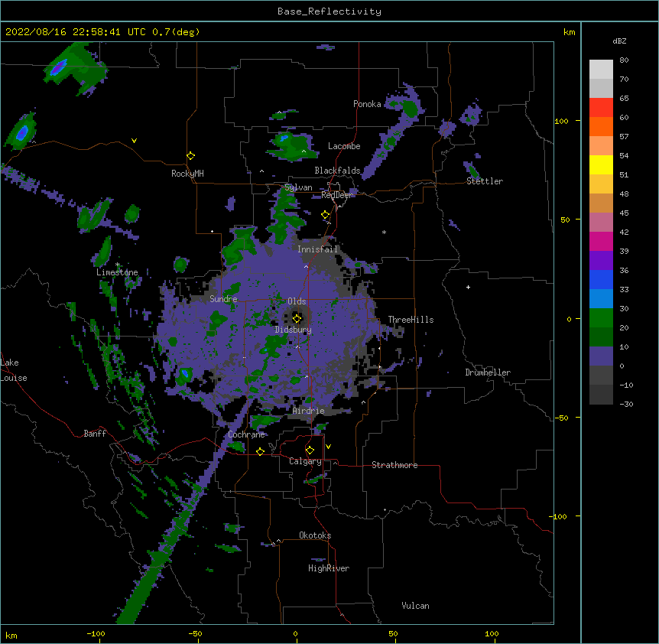Click the yellow marker south of RedDeer
The height and width of the screenshot is (644, 659).
tap(326, 215)
